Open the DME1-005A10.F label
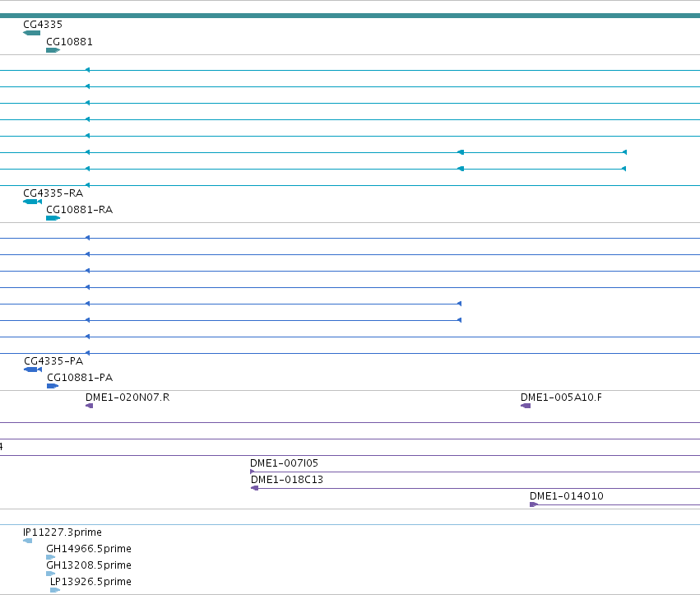Screen dimensions: 700x595 [x=561, y=397]
